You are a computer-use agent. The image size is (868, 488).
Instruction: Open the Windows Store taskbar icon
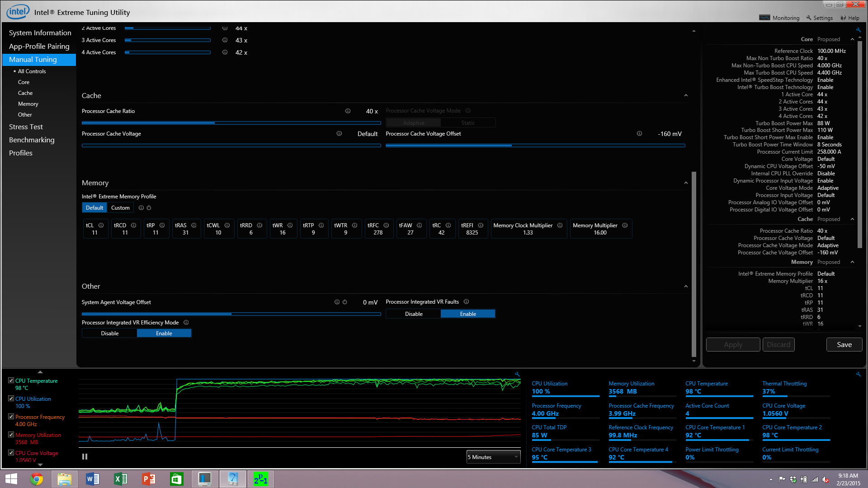tap(176, 479)
